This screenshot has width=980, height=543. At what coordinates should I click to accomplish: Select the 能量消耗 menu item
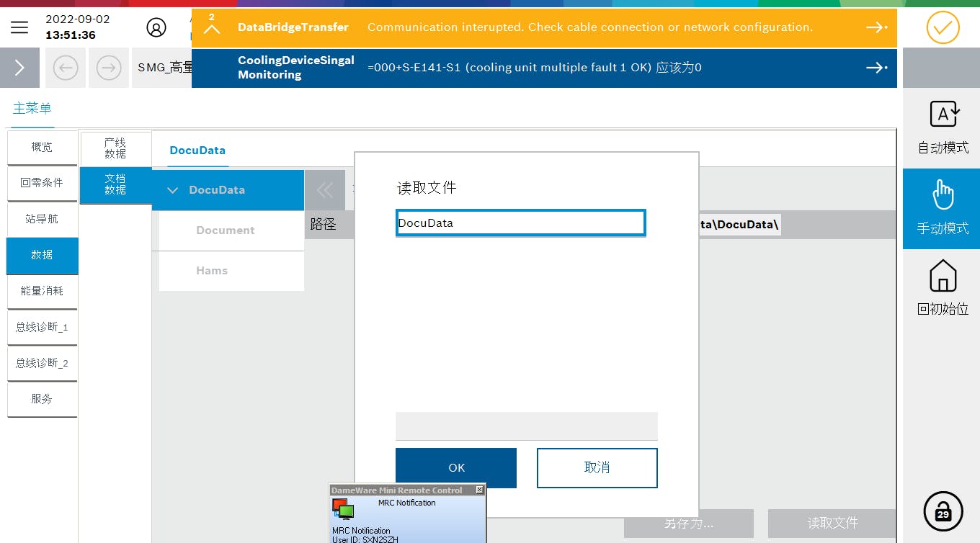(42, 291)
